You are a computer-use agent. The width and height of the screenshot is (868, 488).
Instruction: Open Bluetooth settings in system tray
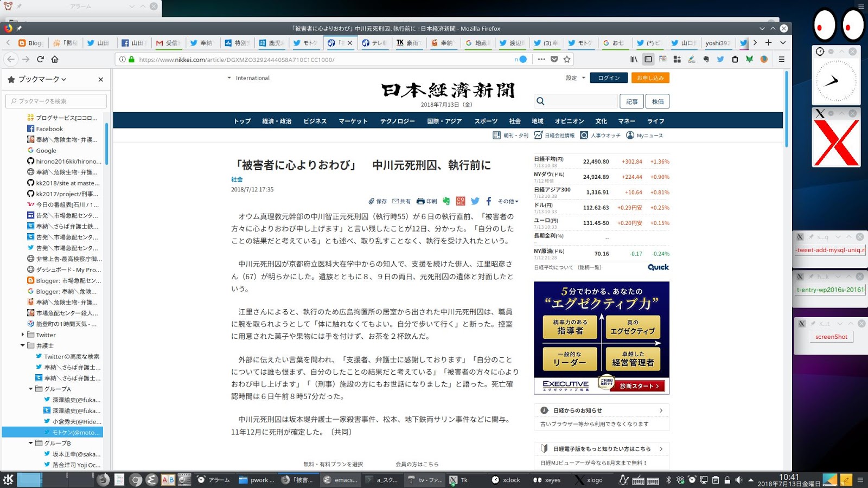coord(669,480)
